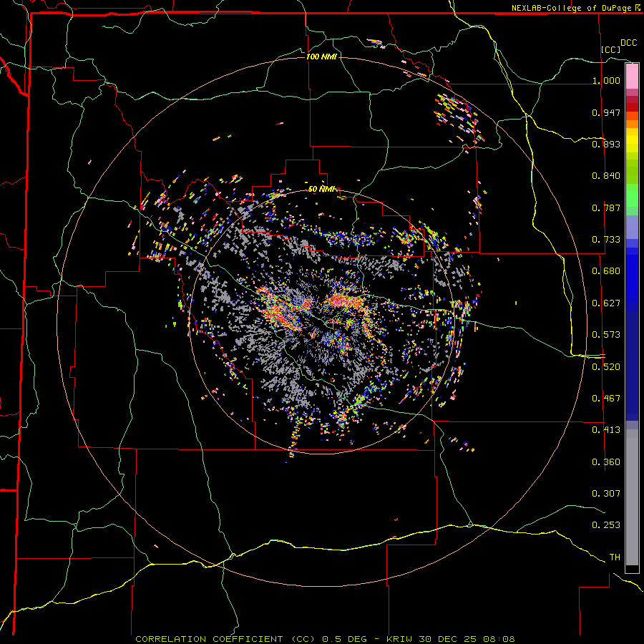This screenshot has height=644, width=644.
Task: Click the 0.893 legend value
Action: click(606, 144)
